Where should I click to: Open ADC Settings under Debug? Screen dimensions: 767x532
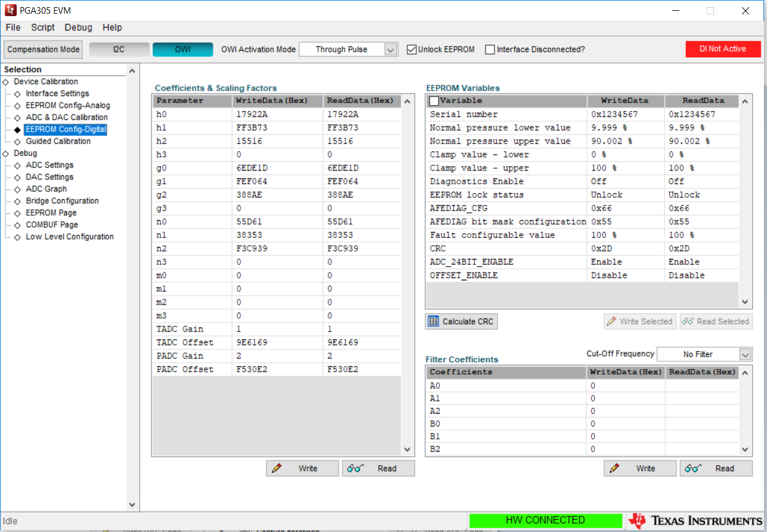pyautogui.click(x=50, y=165)
